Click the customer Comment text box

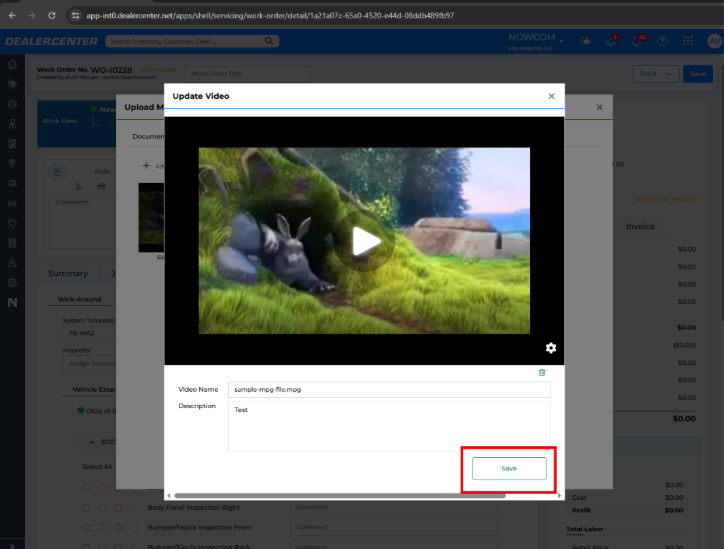[x=83, y=222]
